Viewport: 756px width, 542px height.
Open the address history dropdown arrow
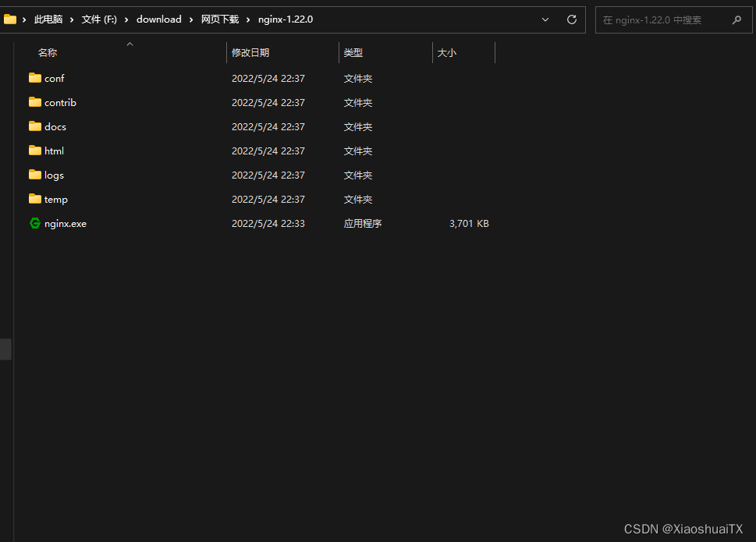point(545,19)
